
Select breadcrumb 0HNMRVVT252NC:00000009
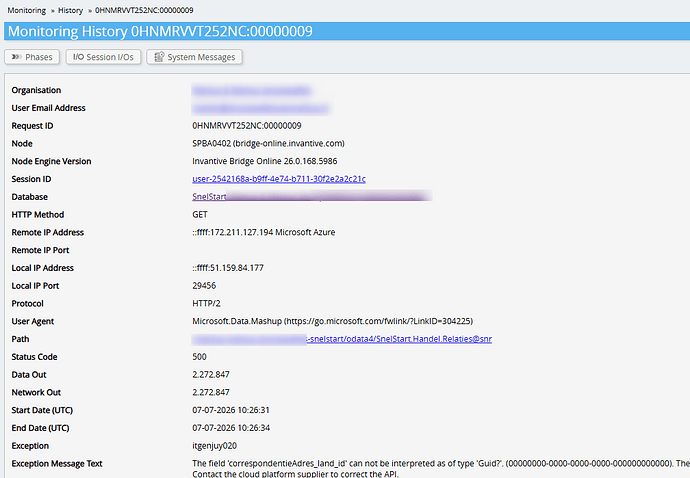tap(144, 10)
